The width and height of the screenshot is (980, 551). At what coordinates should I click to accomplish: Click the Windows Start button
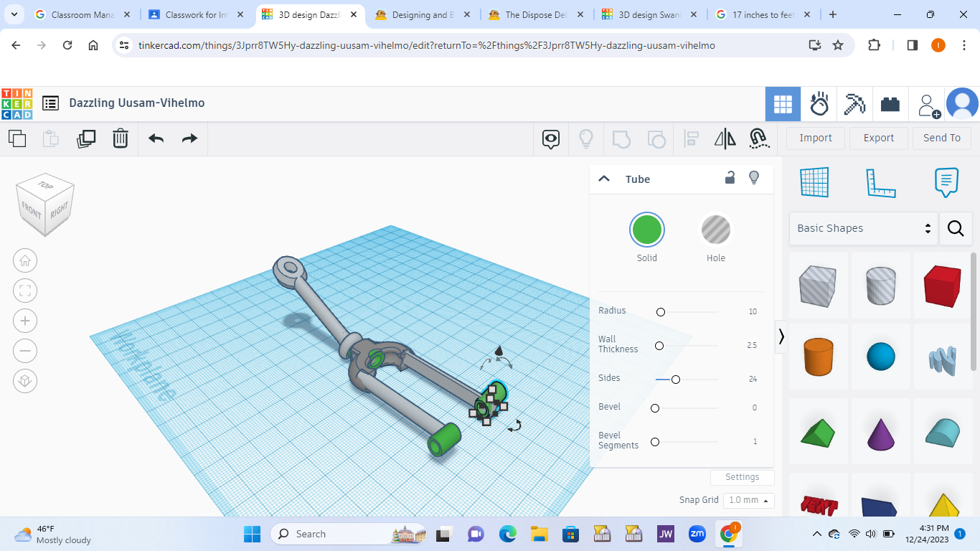(x=253, y=534)
